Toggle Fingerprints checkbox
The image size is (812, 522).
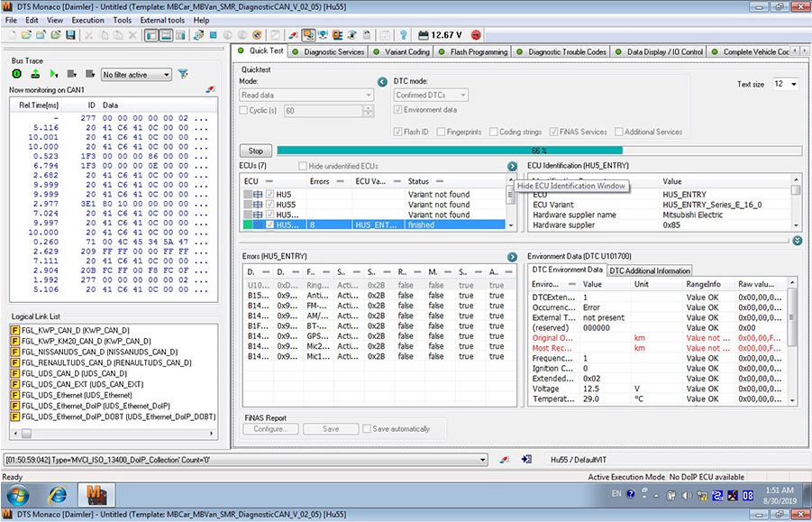[441, 132]
